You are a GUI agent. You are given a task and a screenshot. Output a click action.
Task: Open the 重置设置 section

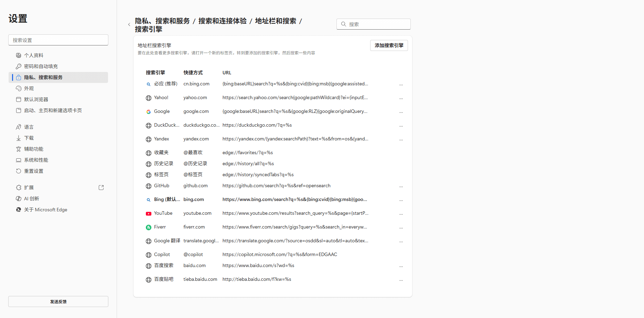[34, 171]
